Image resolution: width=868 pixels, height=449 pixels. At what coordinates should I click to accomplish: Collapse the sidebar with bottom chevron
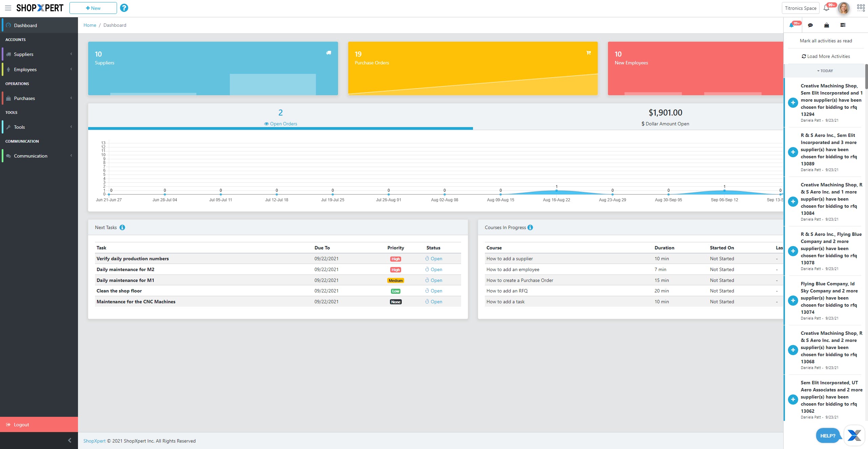coord(70,440)
